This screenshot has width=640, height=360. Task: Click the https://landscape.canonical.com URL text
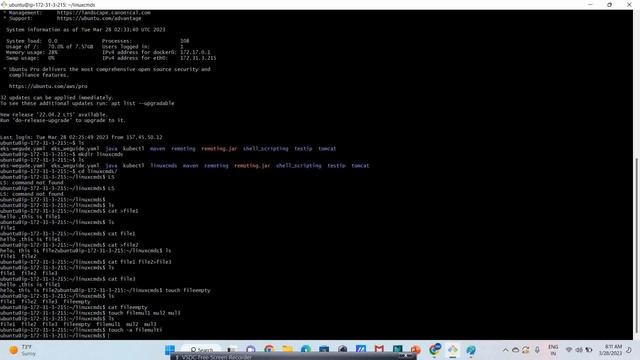pyautogui.click(x=104, y=13)
